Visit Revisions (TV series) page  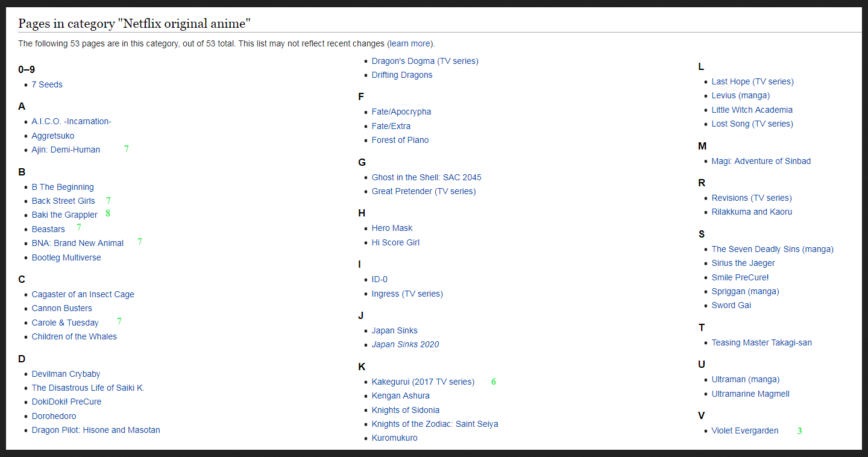point(752,198)
